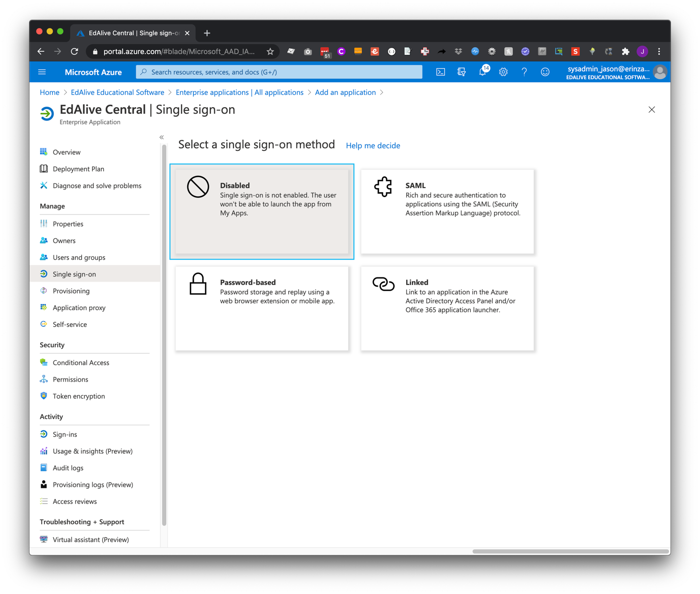Launch Cloud Shell from the top bar
The image size is (700, 594).
pos(441,72)
